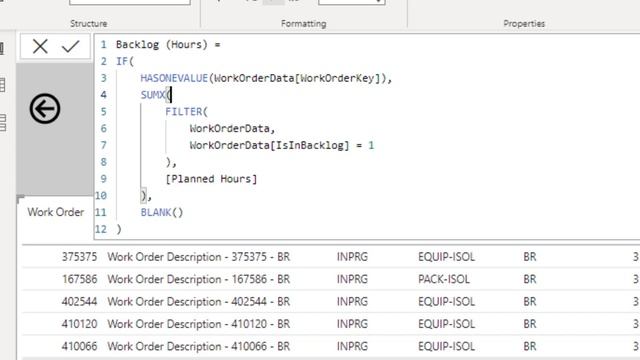640x360 pixels.
Task: Click [Planned Hours] on line 9
Action: (x=211, y=179)
